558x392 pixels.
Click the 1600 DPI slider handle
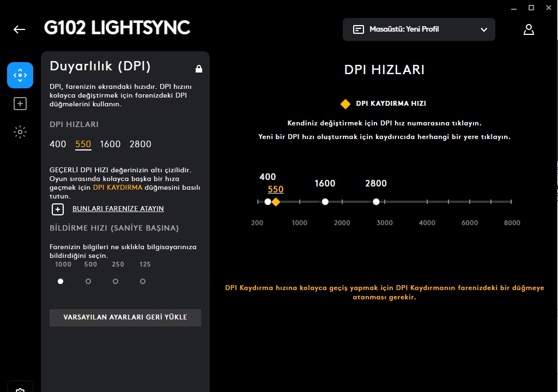click(325, 202)
